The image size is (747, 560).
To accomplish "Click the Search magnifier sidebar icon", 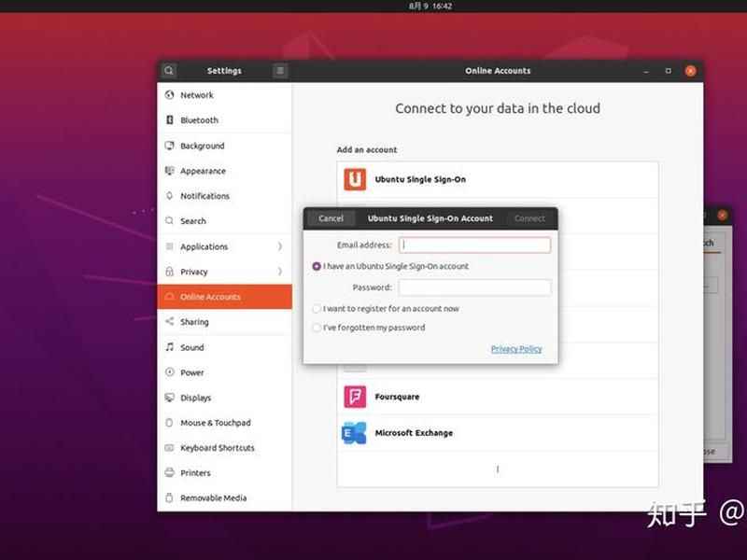I will (169, 221).
